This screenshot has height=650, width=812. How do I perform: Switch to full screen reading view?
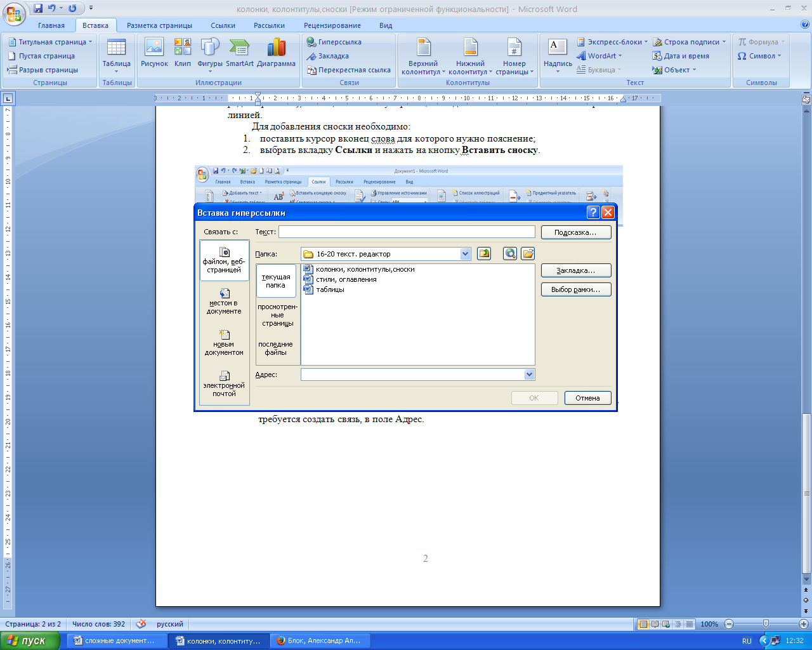coord(655,625)
